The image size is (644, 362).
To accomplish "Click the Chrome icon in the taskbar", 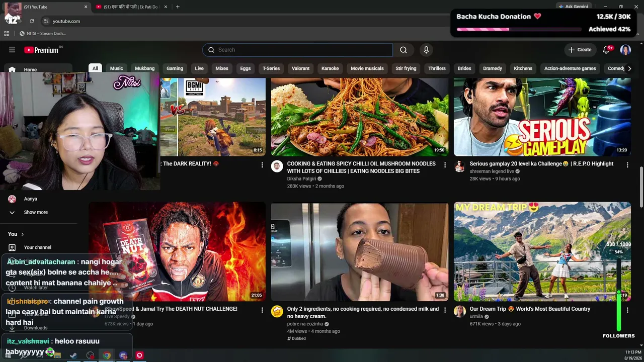I will (x=107, y=355).
